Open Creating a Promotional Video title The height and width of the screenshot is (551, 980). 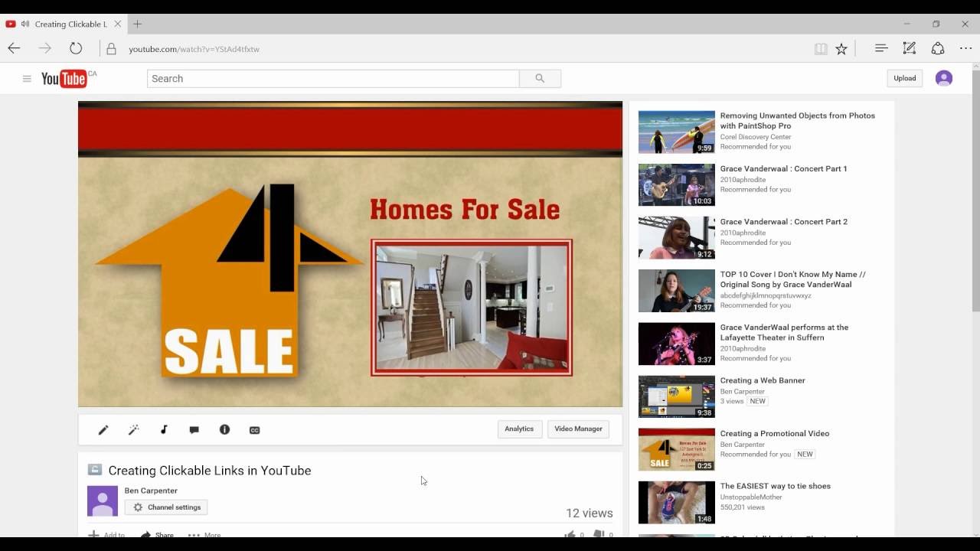[774, 433]
